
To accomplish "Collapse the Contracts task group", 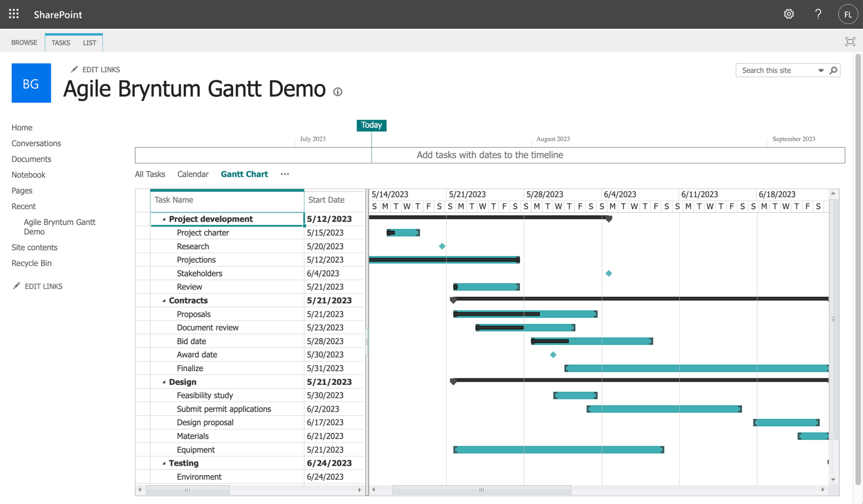I will (164, 300).
